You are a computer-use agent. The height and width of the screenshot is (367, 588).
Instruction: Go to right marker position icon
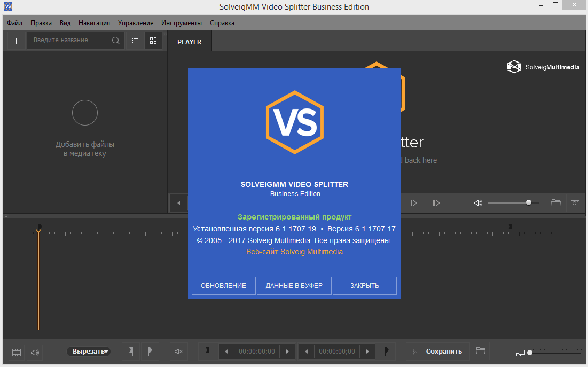pyautogui.click(x=387, y=352)
